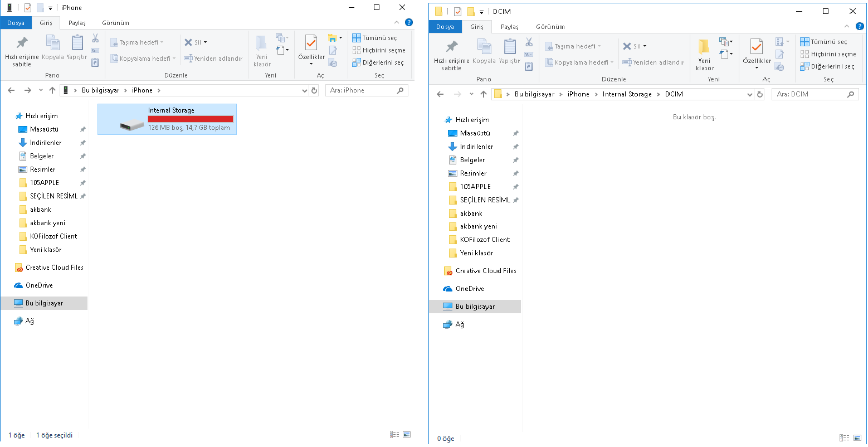Switch to Görünüm tab in iPhone window
Image resolution: width=868 pixels, height=447 pixels.
(x=115, y=23)
